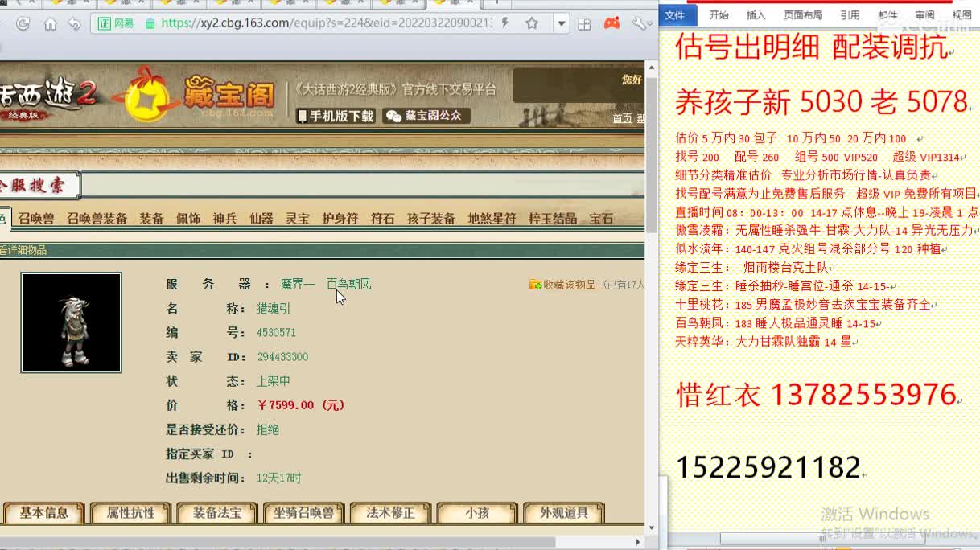980x550 pixels.
Task: Switch to the 符石 category tab
Action: pos(383,218)
